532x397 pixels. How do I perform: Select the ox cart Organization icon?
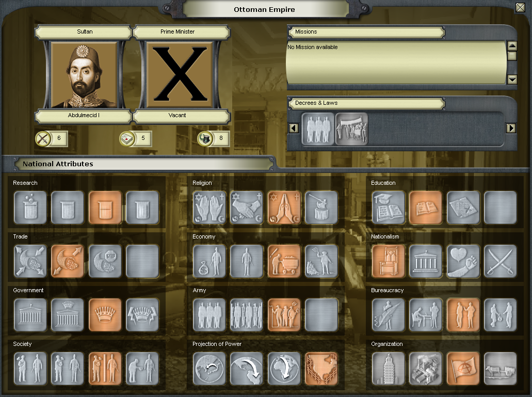(500, 369)
